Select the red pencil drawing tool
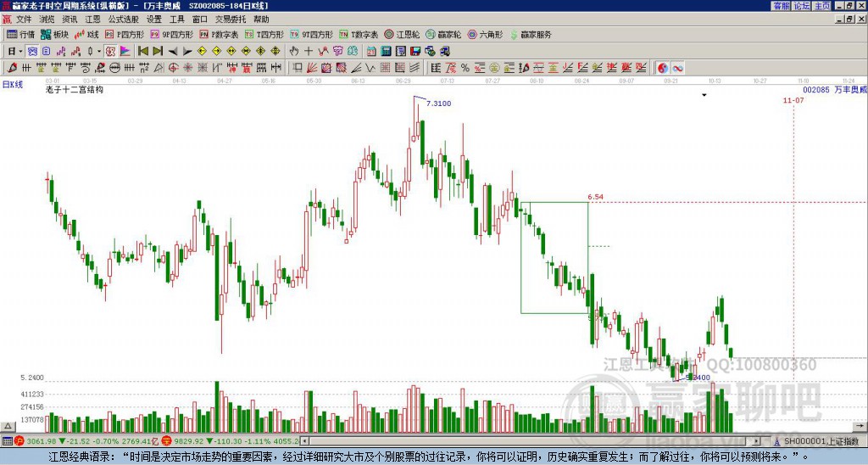This screenshot has width=868, height=465. (x=12, y=68)
